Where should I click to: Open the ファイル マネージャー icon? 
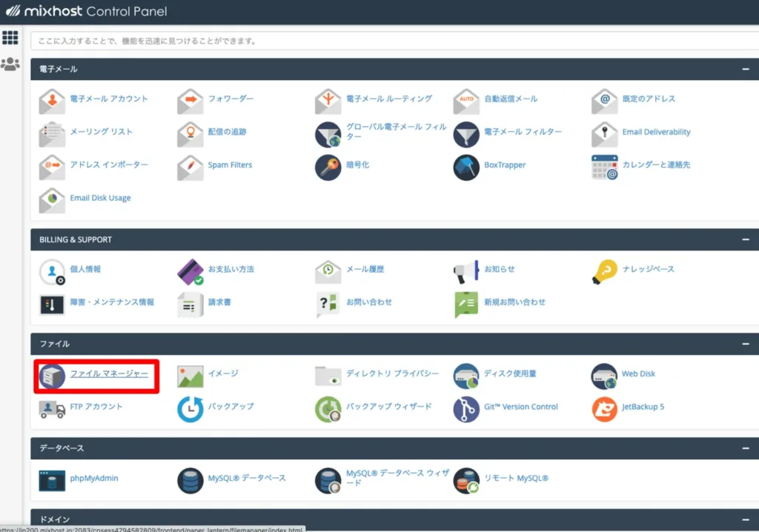[52, 376]
